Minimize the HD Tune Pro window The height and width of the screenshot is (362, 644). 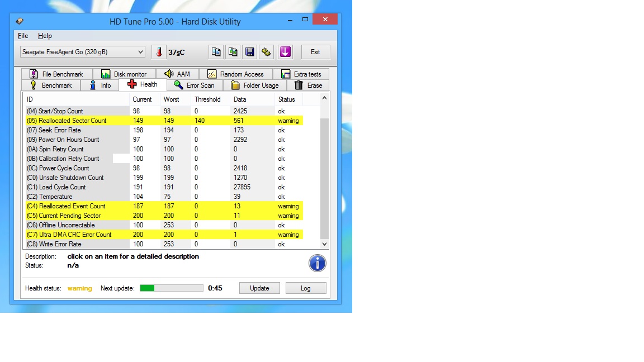click(x=290, y=20)
